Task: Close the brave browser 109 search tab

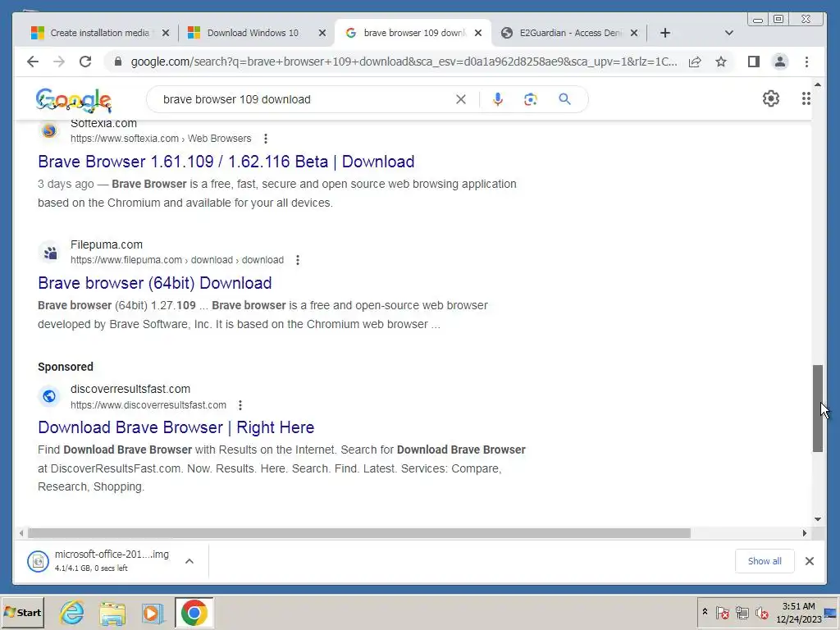Action: [478, 33]
